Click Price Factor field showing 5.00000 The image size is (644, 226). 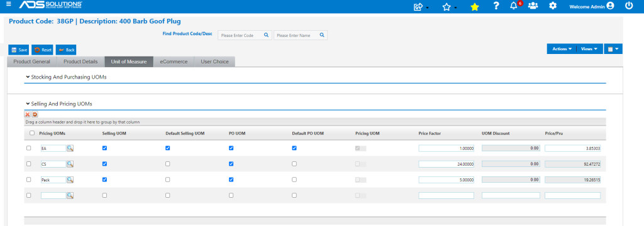[x=447, y=180]
